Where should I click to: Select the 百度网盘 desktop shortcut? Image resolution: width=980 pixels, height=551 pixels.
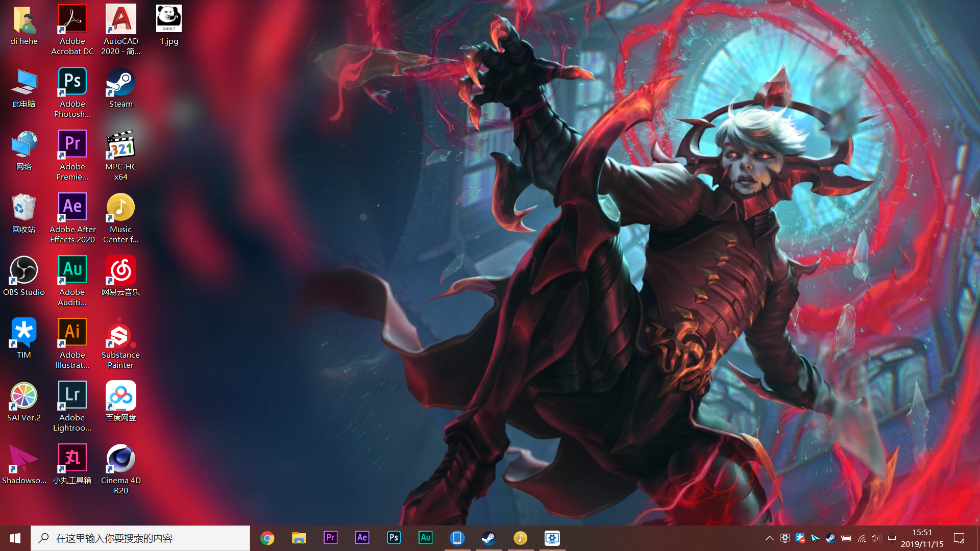(121, 402)
